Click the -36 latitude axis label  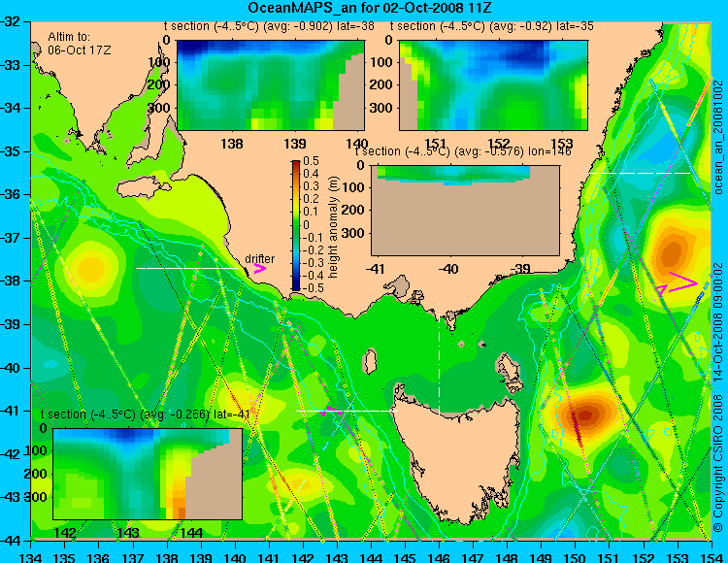click(x=13, y=194)
